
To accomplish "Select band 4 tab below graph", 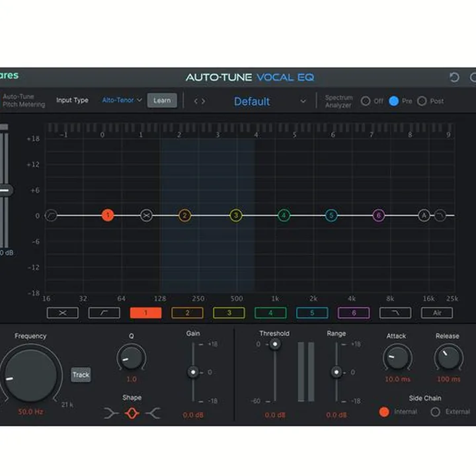I will pyautogui.click(x=270, y=313).
